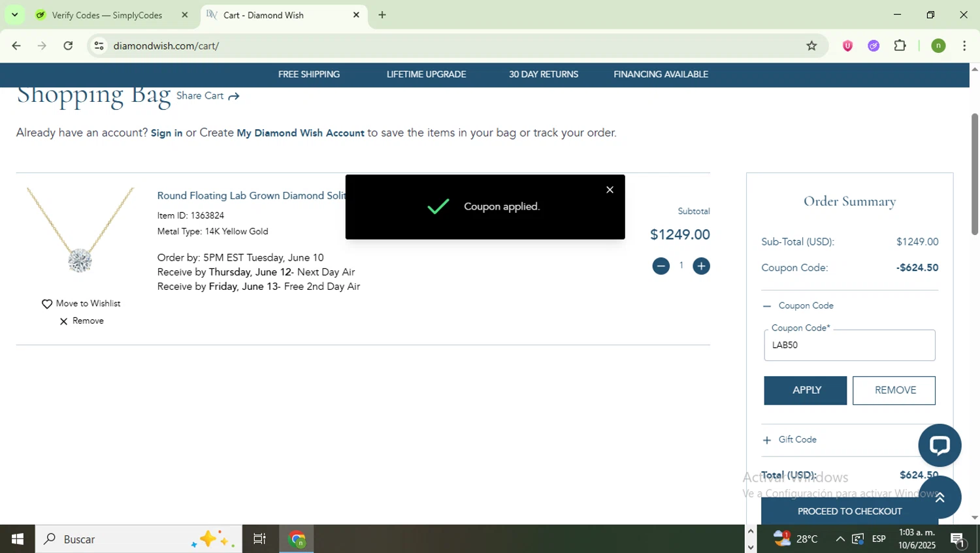This screenshot has width=980, height=553.
Task: Jump to top with the double-chevron button
Action: coord(939,498)
